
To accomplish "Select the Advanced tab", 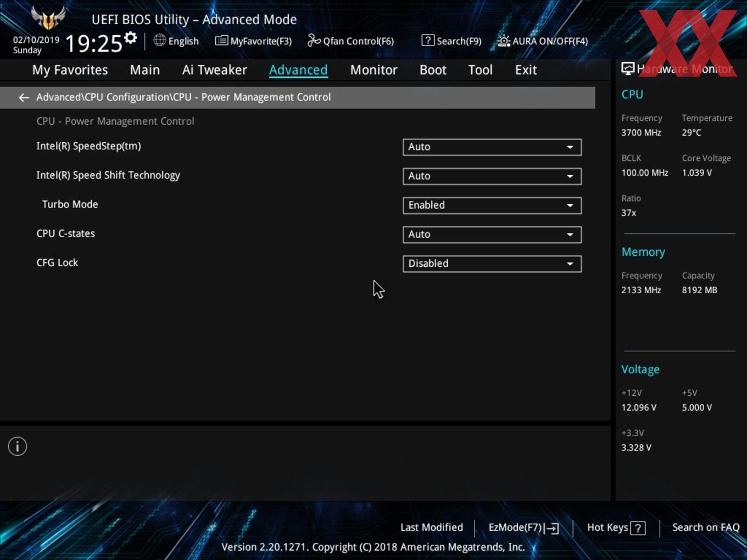I will pyautogui.click(x=298, y=70).
